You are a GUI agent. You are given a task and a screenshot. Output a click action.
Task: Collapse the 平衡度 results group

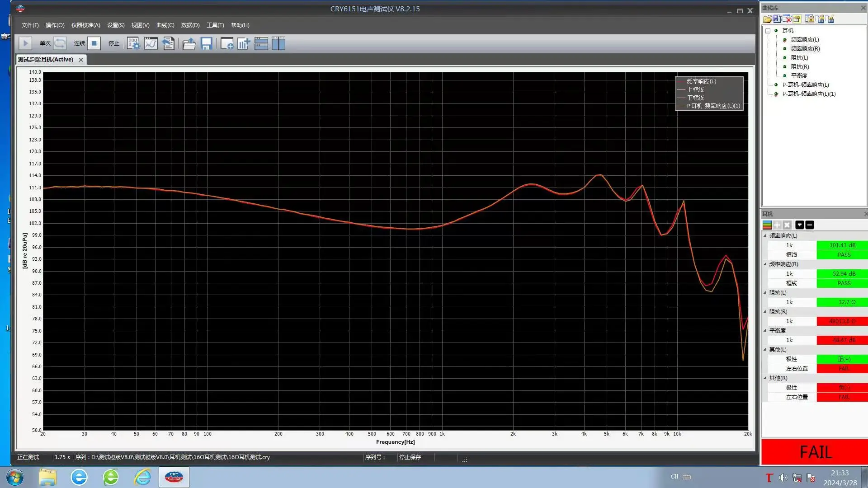pos(765,331)
